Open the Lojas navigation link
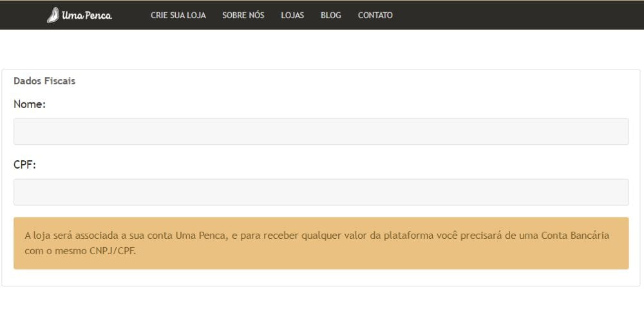The image size is (644, 334). pyautogui.click(x=292, y=15)
